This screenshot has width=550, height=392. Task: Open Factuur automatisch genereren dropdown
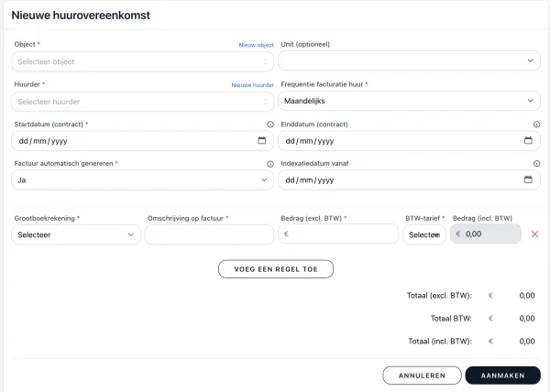point(142,180)
